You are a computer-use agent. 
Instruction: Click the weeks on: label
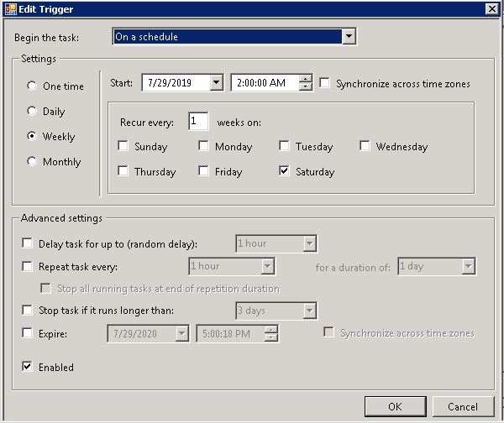tap(239, 123)
